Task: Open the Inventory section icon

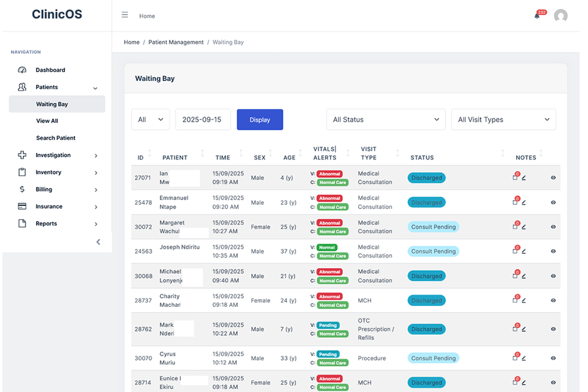Action: click(22, 172)
